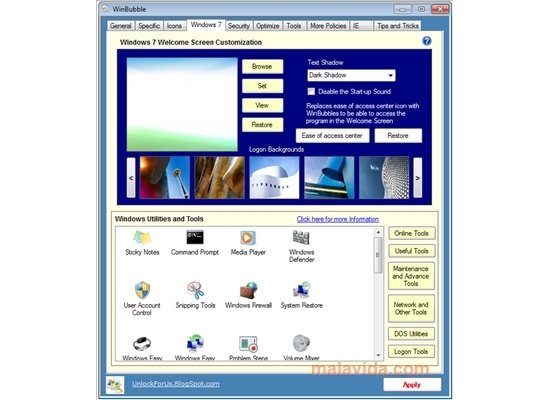The image size is (550, 400).
Task: Open the Tips and Tricks tab
Action: pyautogui.click(x=398, y=26)
